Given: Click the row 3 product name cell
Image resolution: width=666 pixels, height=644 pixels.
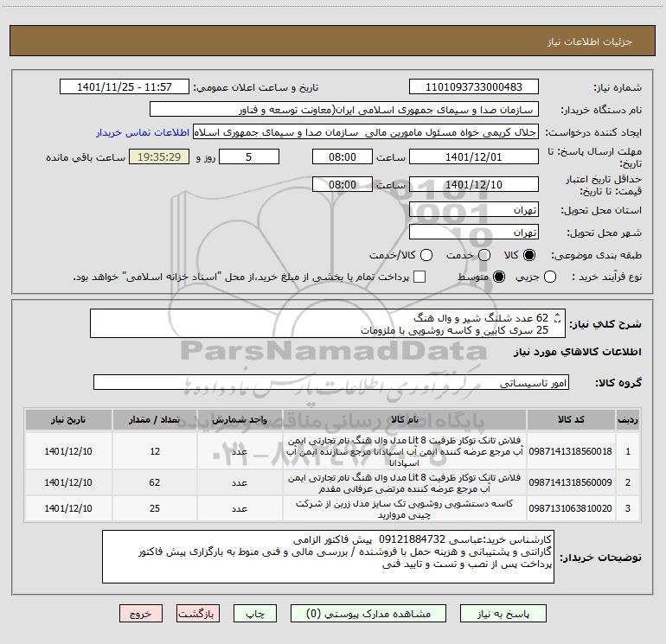Looking at the screenshot, I should coord(405,509).
